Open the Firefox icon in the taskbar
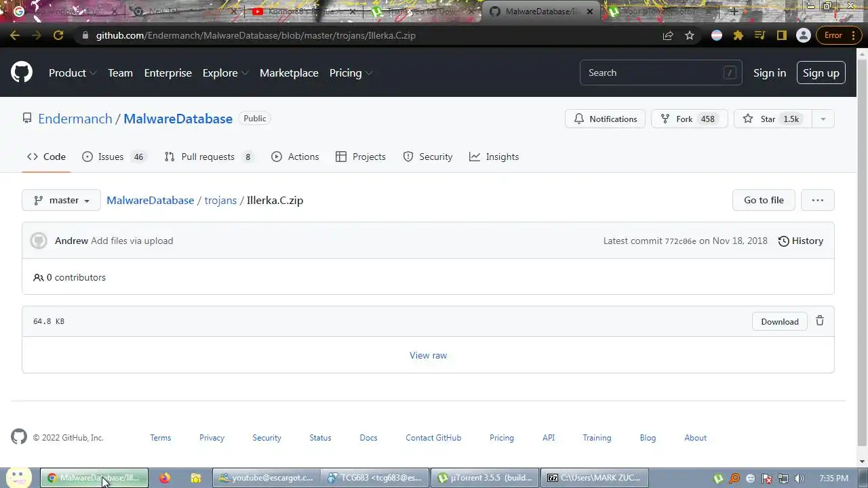The height and width of the screenshot is (488, 868). point(165,478)
